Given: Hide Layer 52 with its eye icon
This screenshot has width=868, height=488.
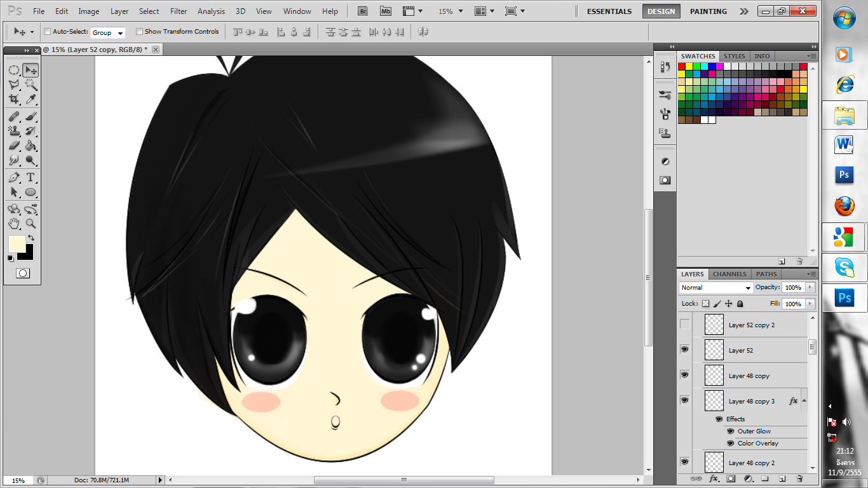Looking at the screenshot, I should click(684, 349).
